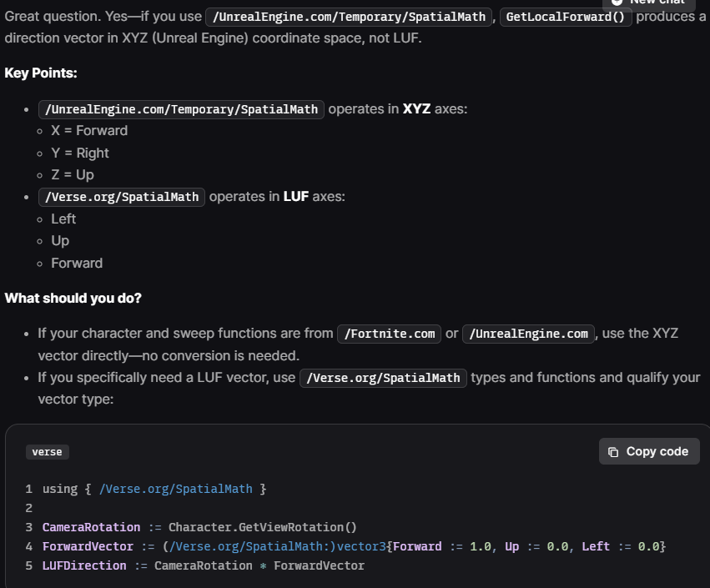Viewport: 710px width, 588px height.
Task: Click the 'Left' sub-bullet under LUF axes
Action: 63,219
